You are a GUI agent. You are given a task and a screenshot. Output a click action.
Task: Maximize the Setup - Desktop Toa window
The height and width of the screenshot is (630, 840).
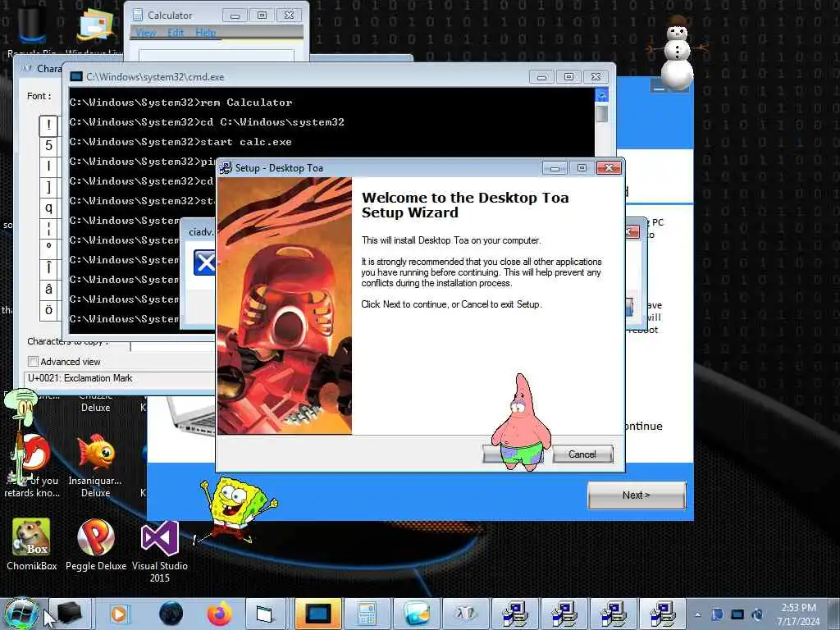(582, 168)
